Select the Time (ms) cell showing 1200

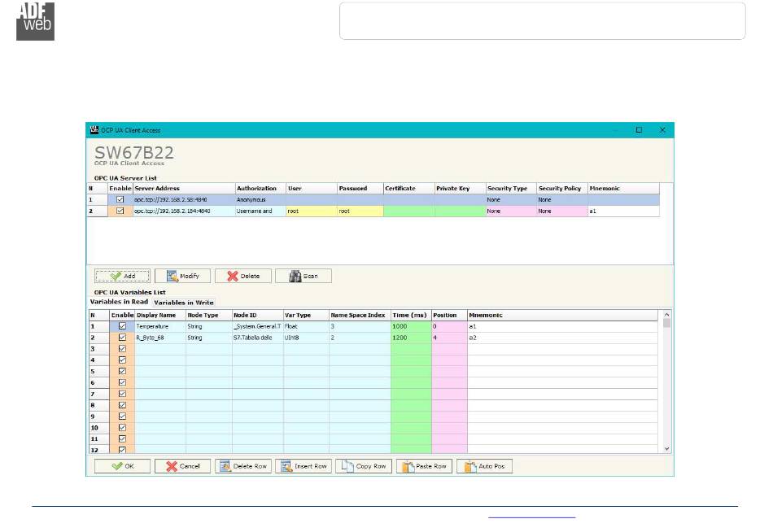pyautogui.click(x=410, y=337)
